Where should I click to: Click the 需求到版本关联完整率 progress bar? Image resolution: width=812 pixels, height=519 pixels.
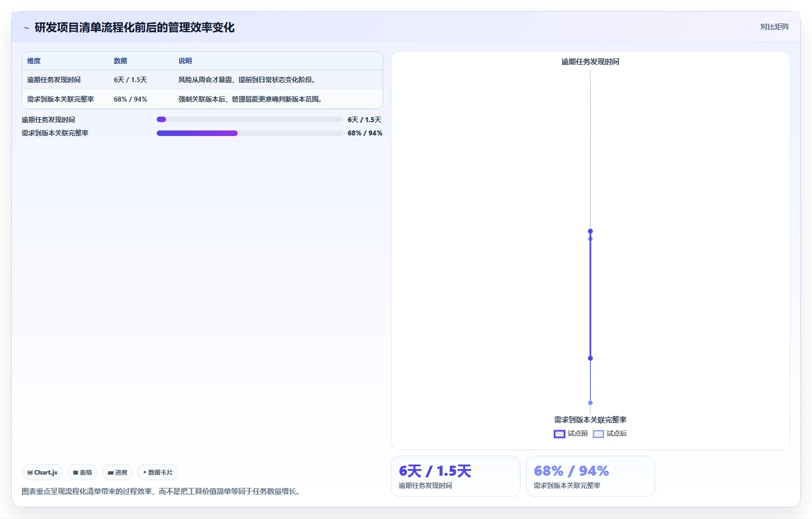[x=250, y=133]
